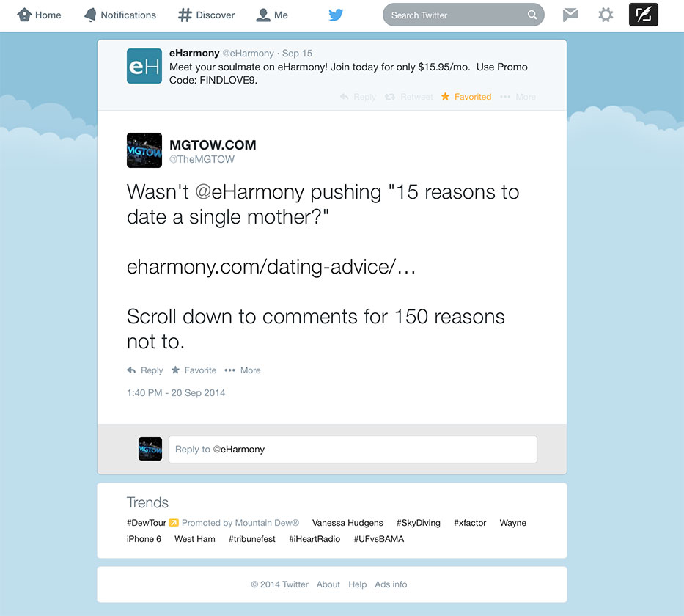The height and width of the screenshot is (616, 684).
Task: Open the Discover tab
Action: pyautogui.click(x=207, y=15)
